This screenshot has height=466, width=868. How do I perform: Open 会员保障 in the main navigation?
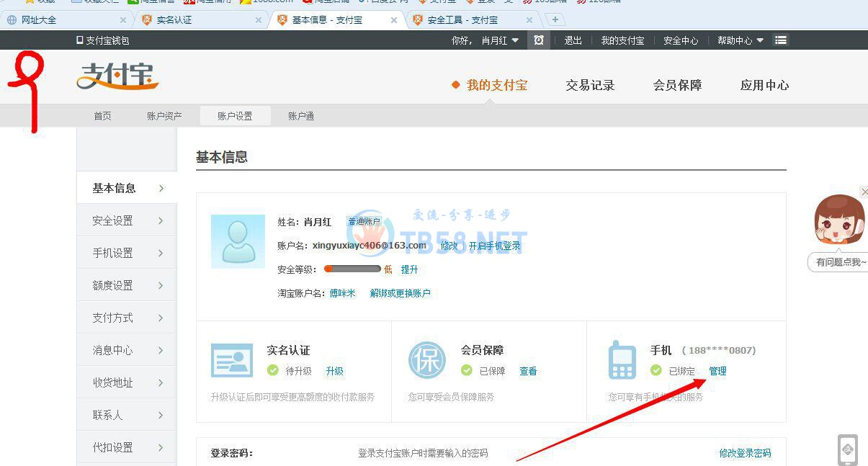tap(677, 85)
